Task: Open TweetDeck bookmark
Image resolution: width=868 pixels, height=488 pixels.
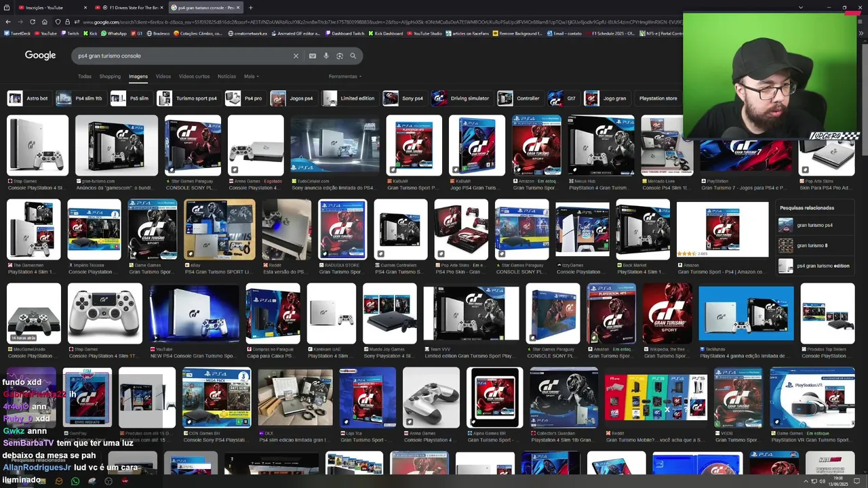Action: 18,33
